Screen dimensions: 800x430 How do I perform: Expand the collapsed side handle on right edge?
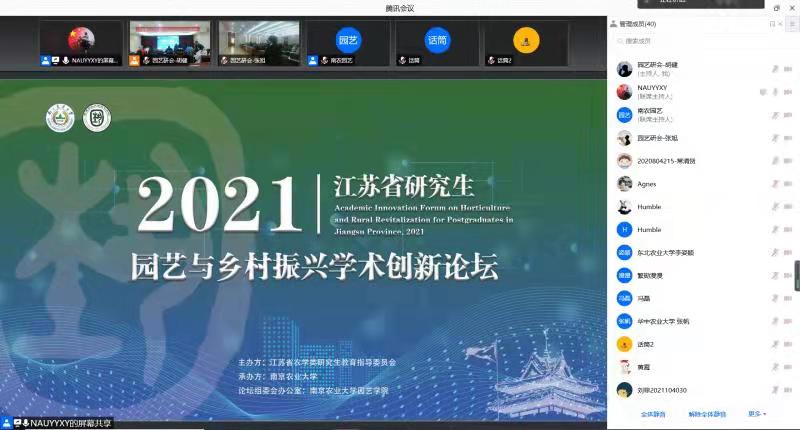coord(796,275)
